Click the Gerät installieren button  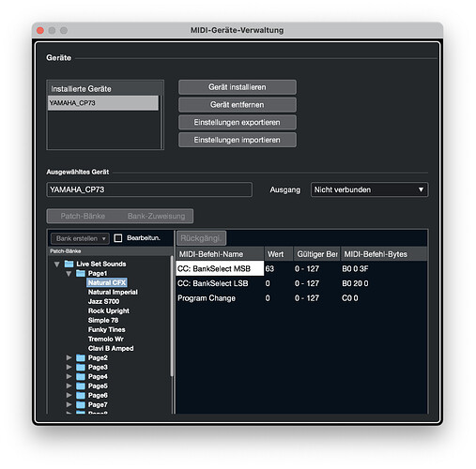(238, 87)
